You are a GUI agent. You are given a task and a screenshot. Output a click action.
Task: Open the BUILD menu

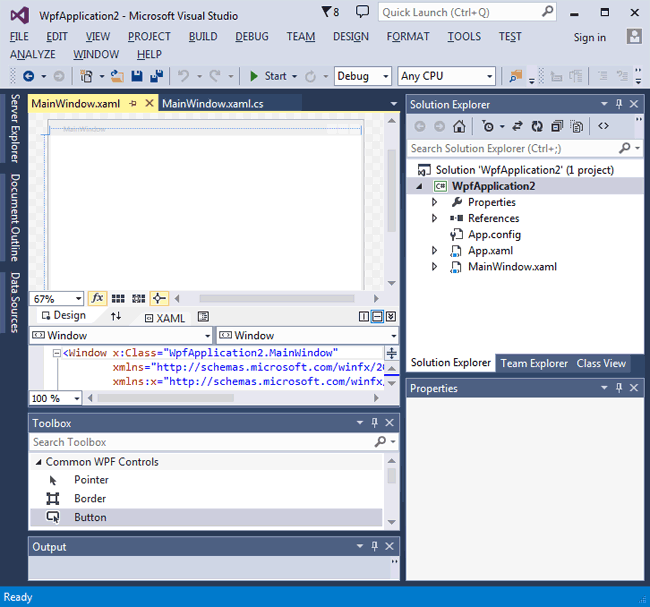coord(203,36)
